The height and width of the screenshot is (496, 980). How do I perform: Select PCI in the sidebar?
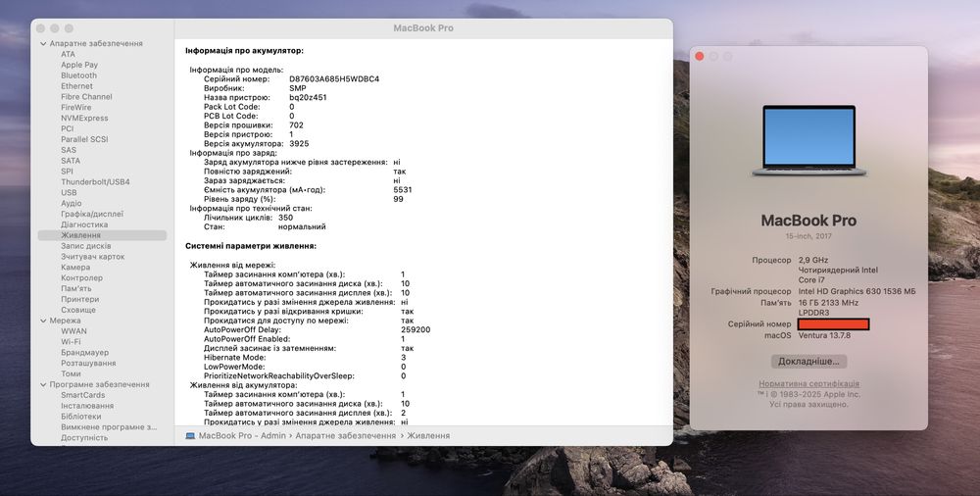coord(67,128)
